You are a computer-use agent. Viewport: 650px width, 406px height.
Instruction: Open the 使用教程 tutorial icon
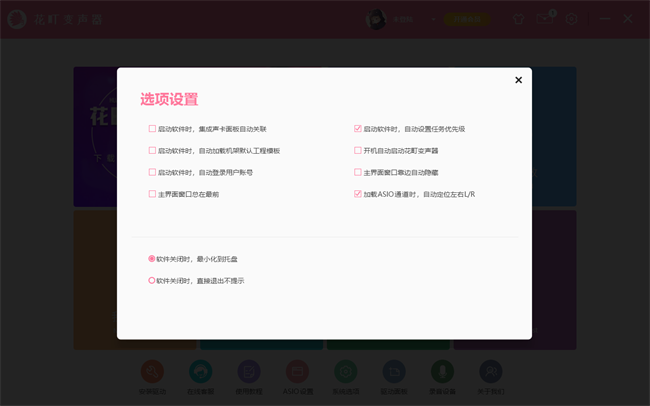coord(248,373)
